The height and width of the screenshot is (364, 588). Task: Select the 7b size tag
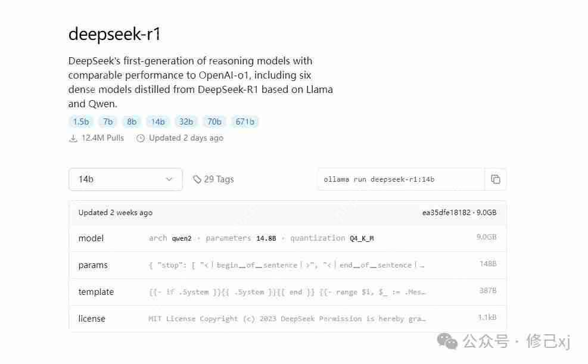[108, 122]
